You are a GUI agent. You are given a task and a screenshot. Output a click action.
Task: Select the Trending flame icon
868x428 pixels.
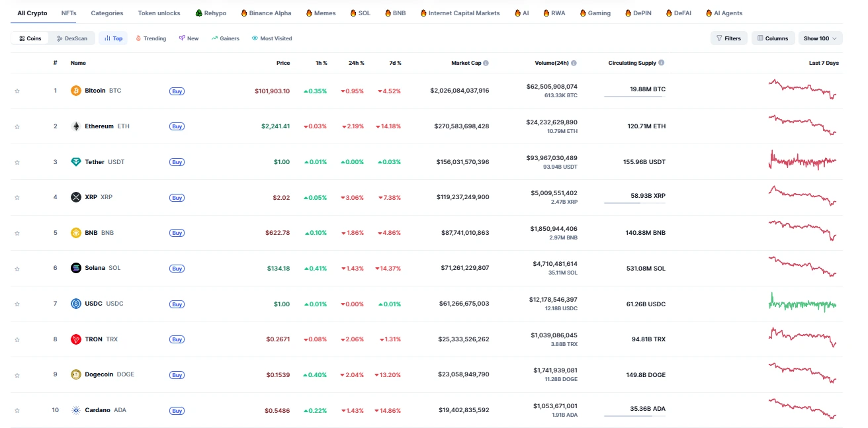139,38
